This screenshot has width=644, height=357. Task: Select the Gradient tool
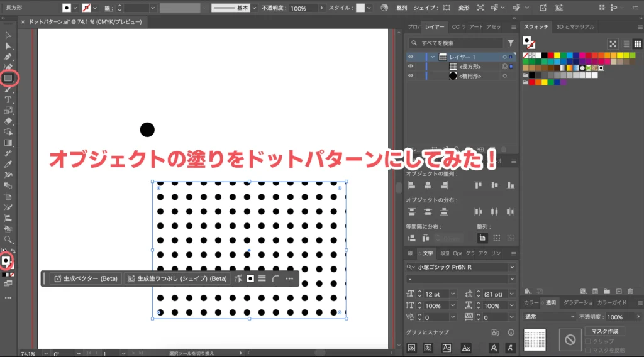point(8,143)
